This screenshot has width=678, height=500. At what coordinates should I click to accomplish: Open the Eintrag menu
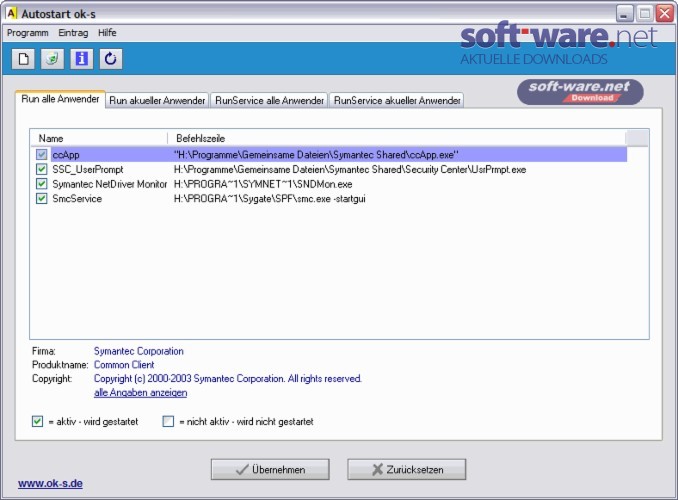73,33
